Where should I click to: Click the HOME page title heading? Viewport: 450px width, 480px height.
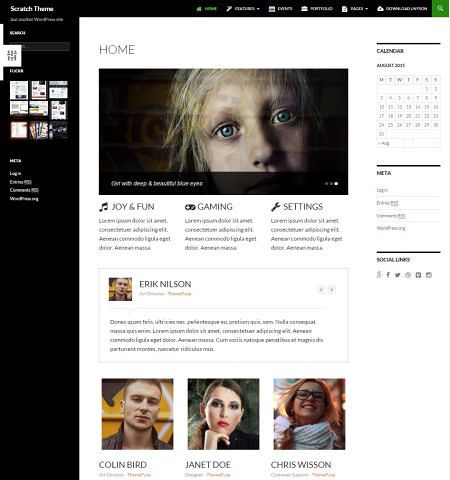117,50
